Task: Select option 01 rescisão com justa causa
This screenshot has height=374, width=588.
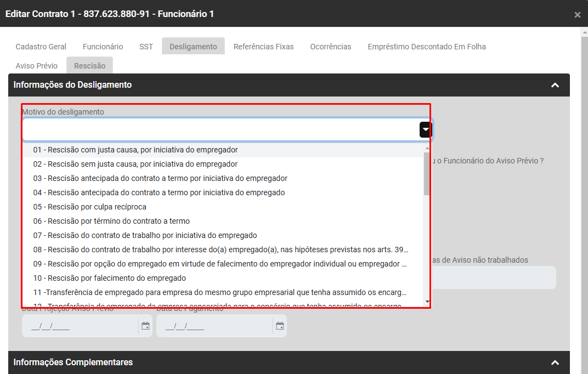Action: (x=135, y=150)
